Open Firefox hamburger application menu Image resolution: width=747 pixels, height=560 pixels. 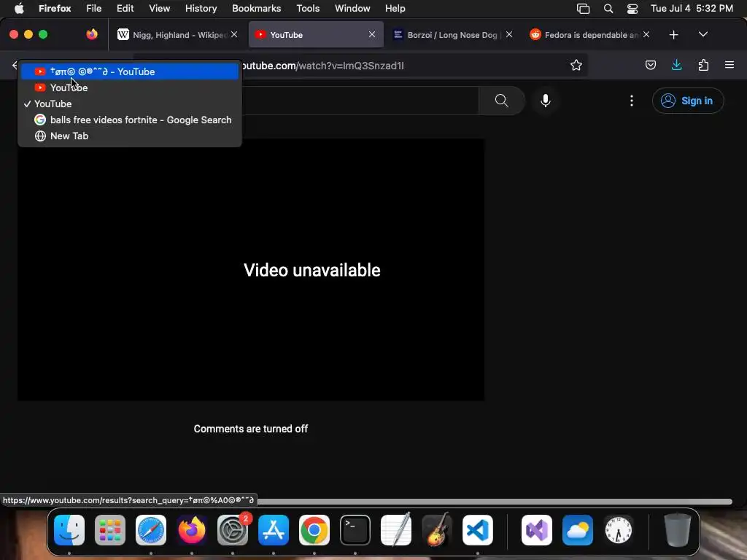[x=729, y=65]
